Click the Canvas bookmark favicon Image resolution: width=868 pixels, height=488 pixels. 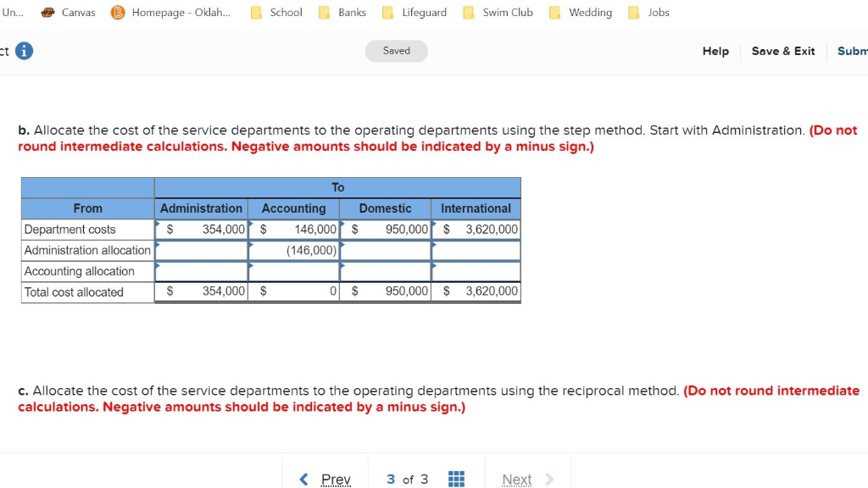point(50,13)
